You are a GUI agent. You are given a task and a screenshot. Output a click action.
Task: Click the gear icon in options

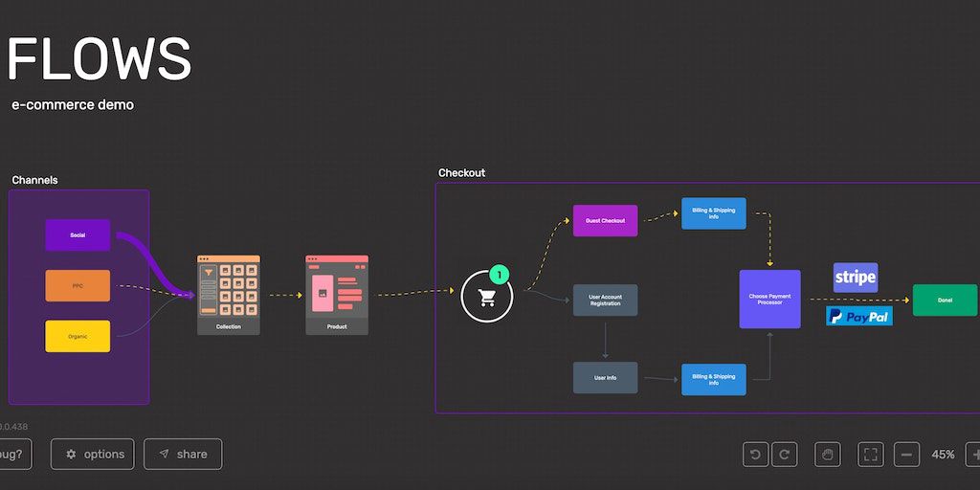71,455
